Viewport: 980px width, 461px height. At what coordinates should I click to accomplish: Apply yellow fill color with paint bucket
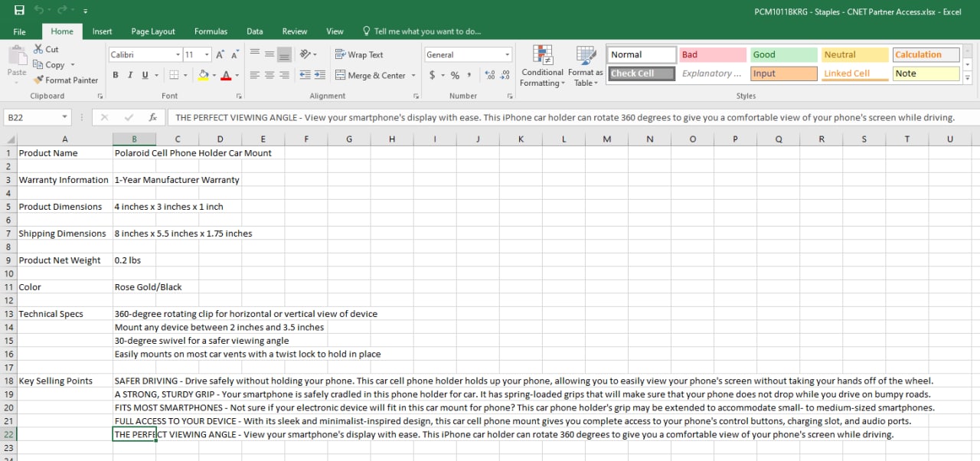pyautogui.click(x=203, y=75)
